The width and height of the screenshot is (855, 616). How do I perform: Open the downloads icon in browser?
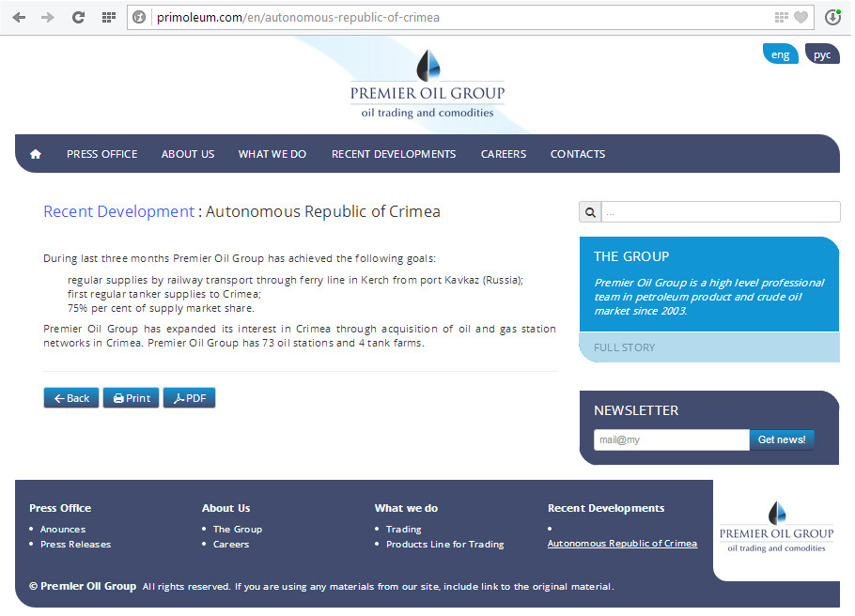tap(832, 18)
